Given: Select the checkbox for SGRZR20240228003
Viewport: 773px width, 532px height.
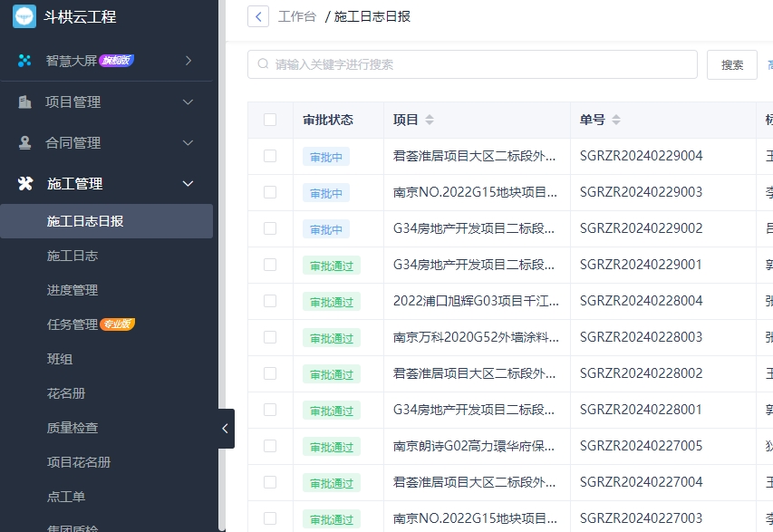Looking at the screenshot, I should 270,337.
